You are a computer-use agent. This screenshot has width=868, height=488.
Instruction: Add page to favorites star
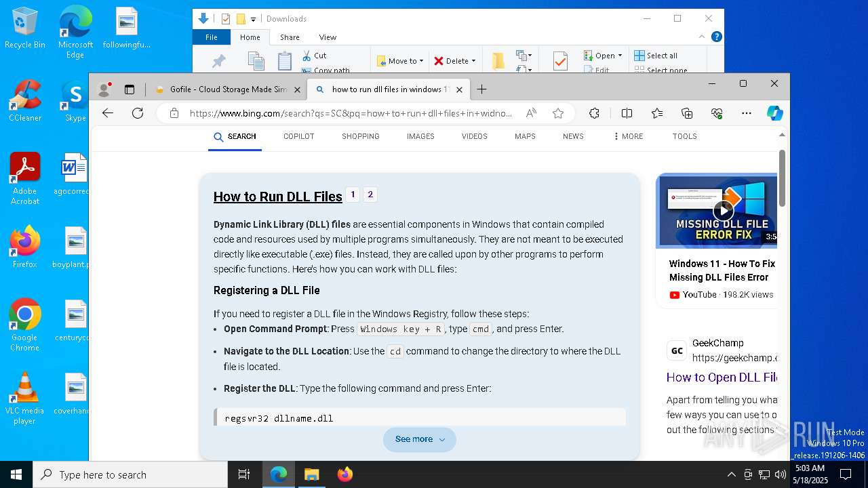[x=558, y=113]
